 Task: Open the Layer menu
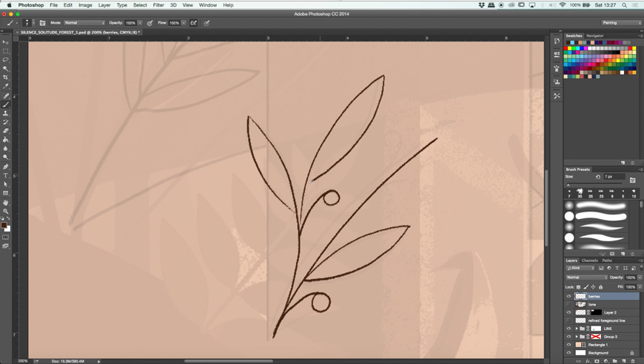[x=104, y=5]
